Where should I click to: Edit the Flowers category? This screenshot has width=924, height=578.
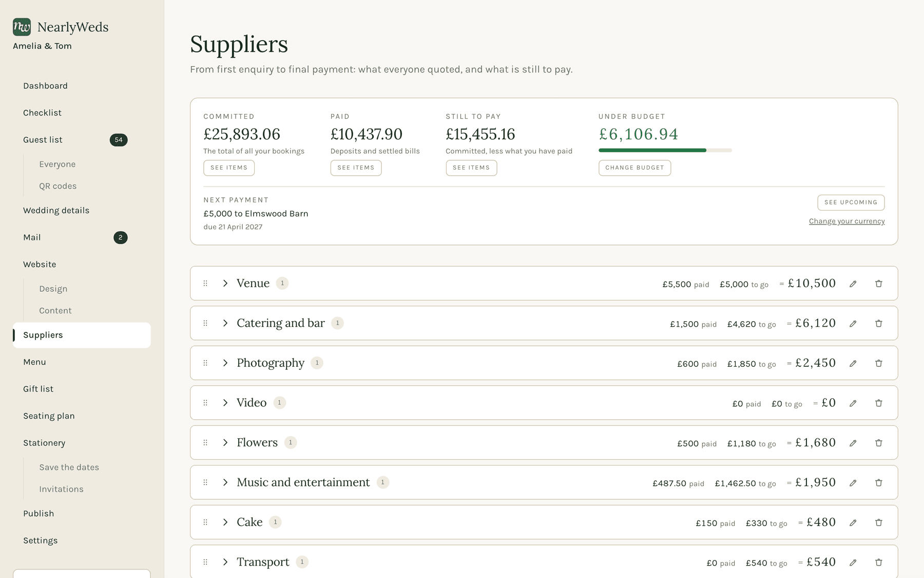[853, 443]
